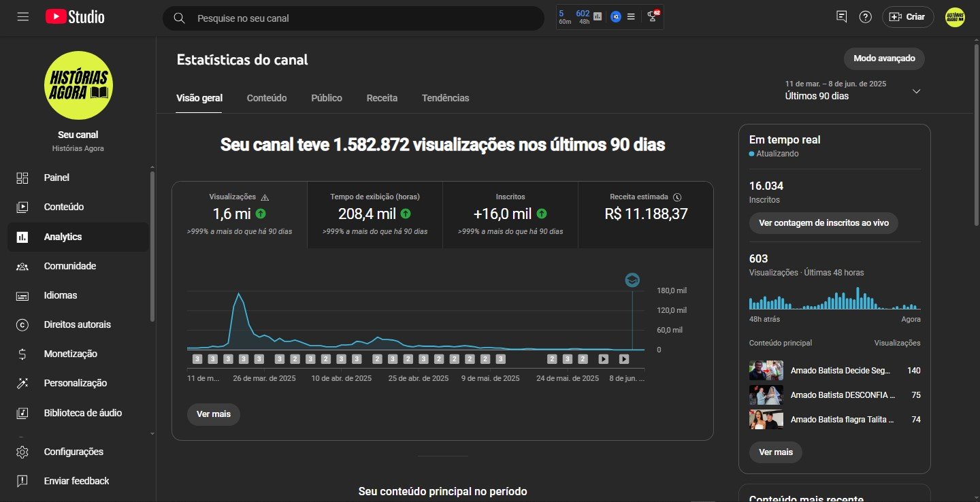Image resolution: width=980 pixels, height=502 pixels.
Task: Open the hamburger guide menu
Action: pyautogui.click(x=23, y=17)
